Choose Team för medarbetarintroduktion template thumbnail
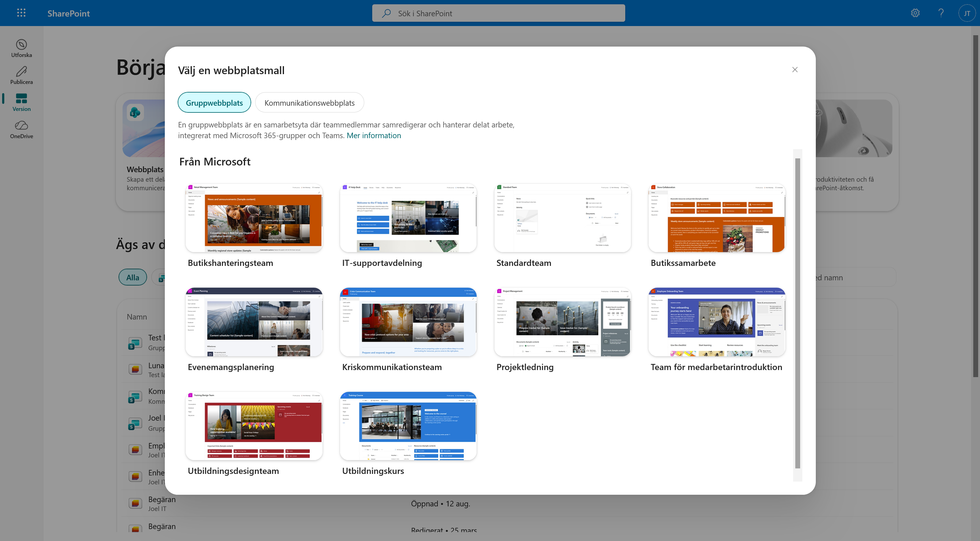980x541 pixels. tap(717, 322)
